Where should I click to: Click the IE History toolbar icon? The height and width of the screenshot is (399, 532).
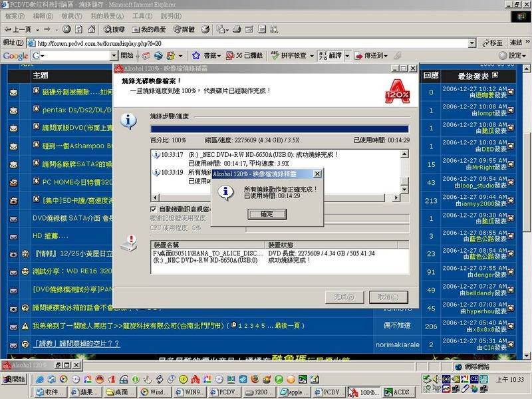205,29
